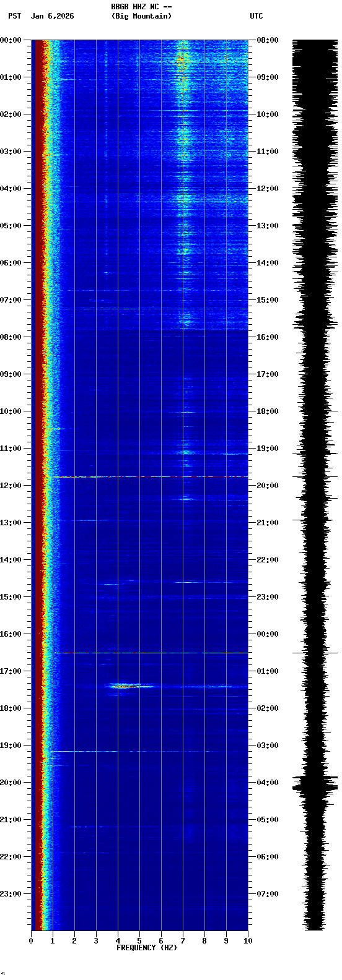Click the thin event line just after 19:00 PST
Viewport: 342px width, 980px height.
130,751
